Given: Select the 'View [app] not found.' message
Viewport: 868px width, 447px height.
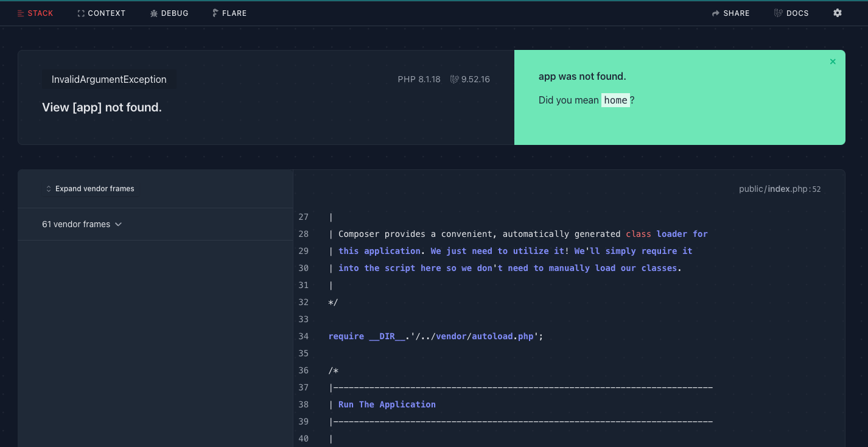Looking at the screenshot, I should tap(102, 107).
